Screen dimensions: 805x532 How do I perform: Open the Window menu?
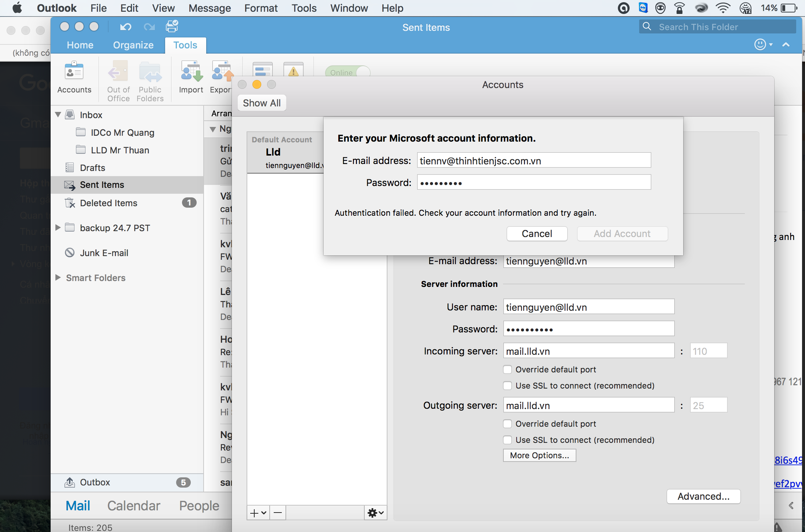pyautogui.click(x=349, y=8)
